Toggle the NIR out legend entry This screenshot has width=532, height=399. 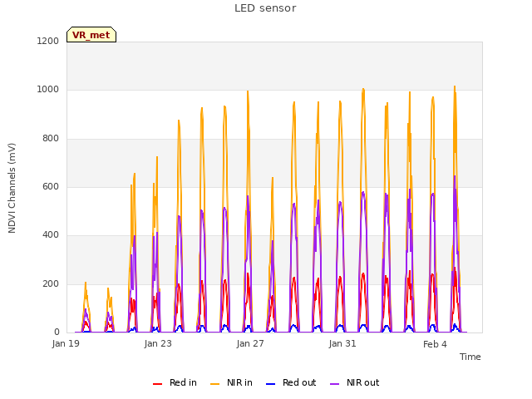[355, 382]
